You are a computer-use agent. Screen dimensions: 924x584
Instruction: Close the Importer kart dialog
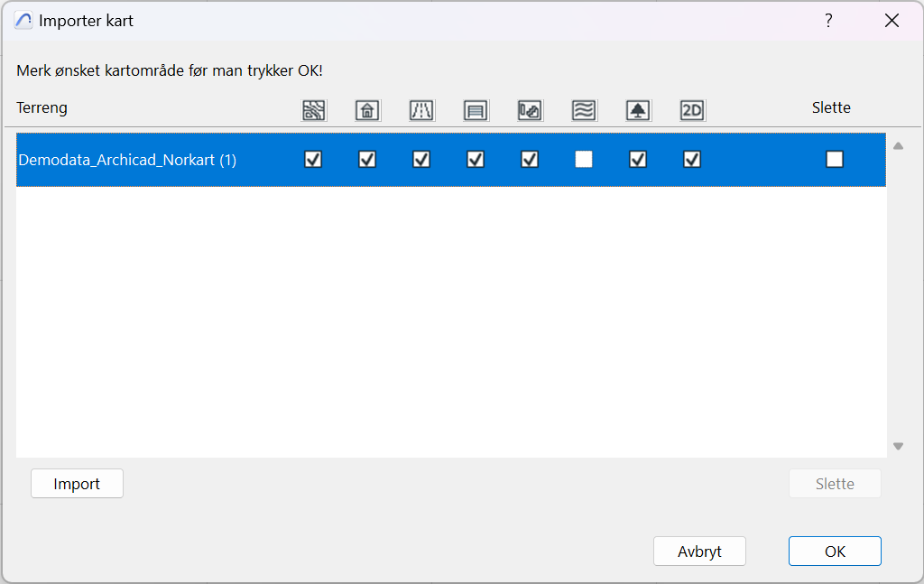[892, 21]
